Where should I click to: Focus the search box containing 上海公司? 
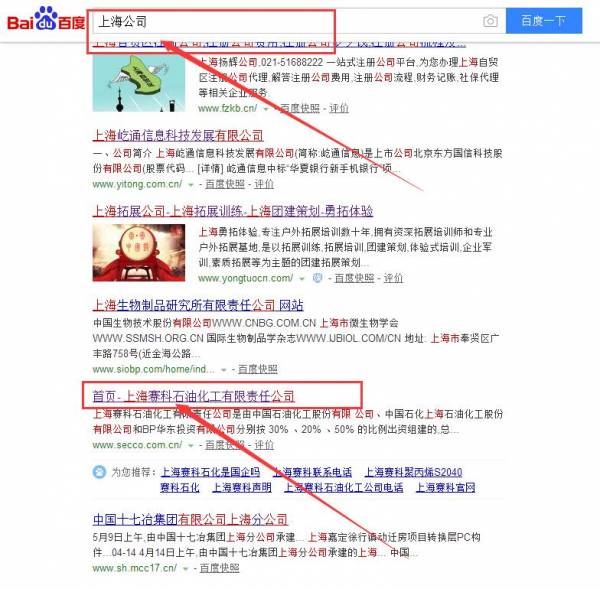click(x=287, y=21)
